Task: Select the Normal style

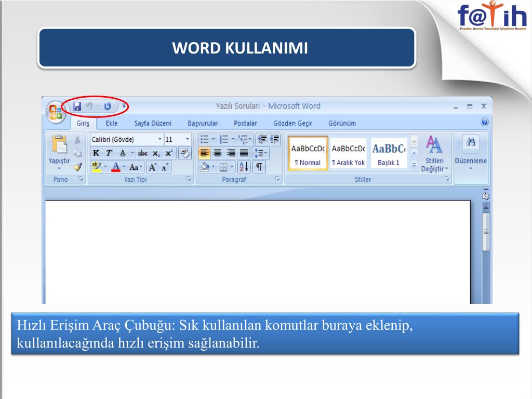Action: [308, 154]
